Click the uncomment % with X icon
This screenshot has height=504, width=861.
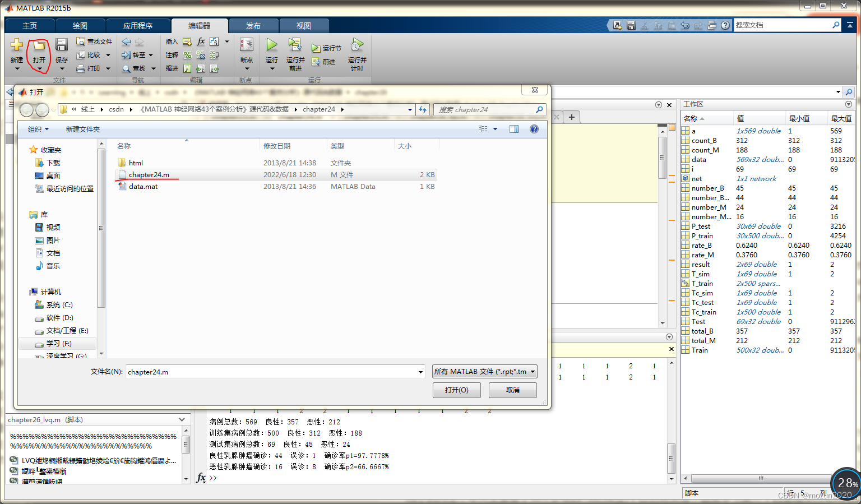coord(201,55)
